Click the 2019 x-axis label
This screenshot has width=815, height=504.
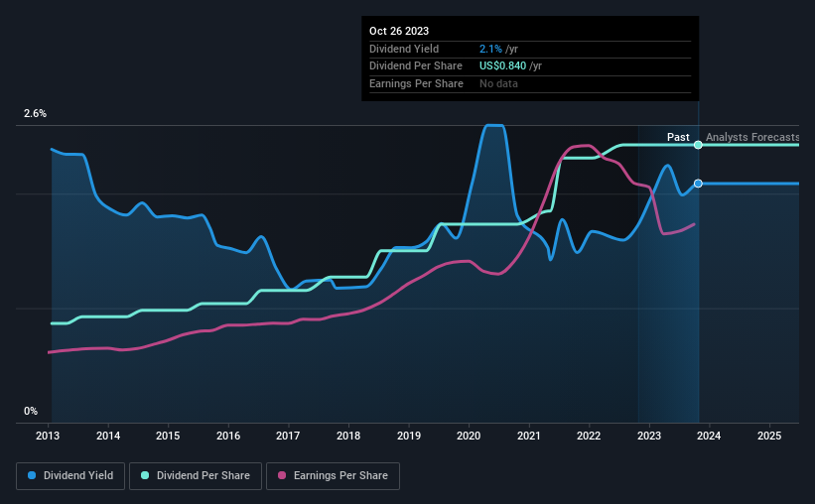click(409, 436)
